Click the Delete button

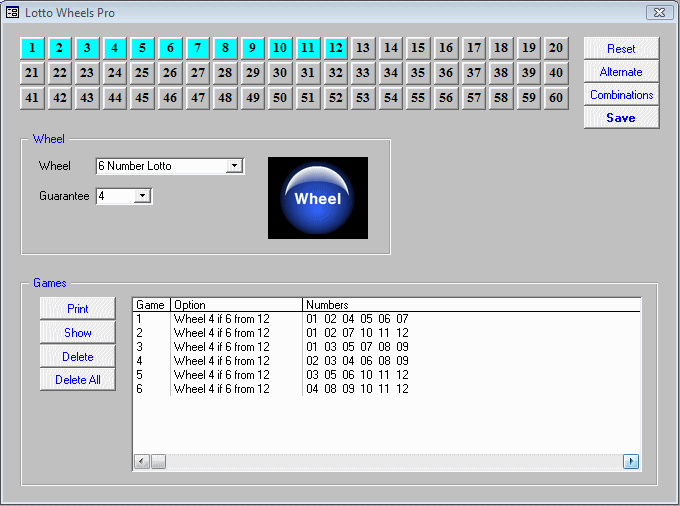(x=78, y=356)
